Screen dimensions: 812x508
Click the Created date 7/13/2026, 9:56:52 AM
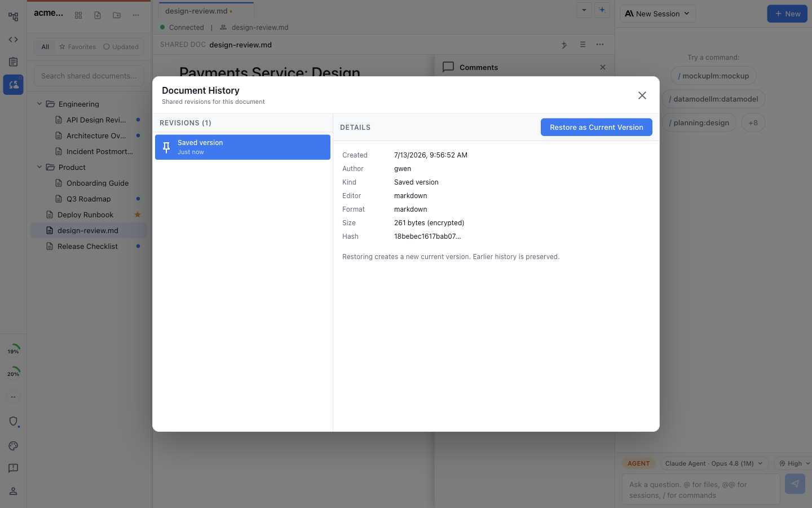pyautogui.click(x=431, y=155)
